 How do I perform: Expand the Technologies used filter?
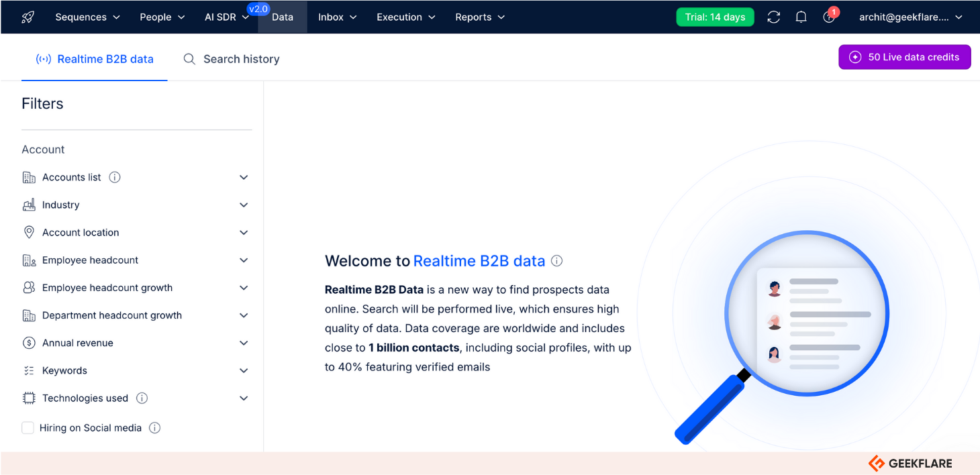(244, 398)
